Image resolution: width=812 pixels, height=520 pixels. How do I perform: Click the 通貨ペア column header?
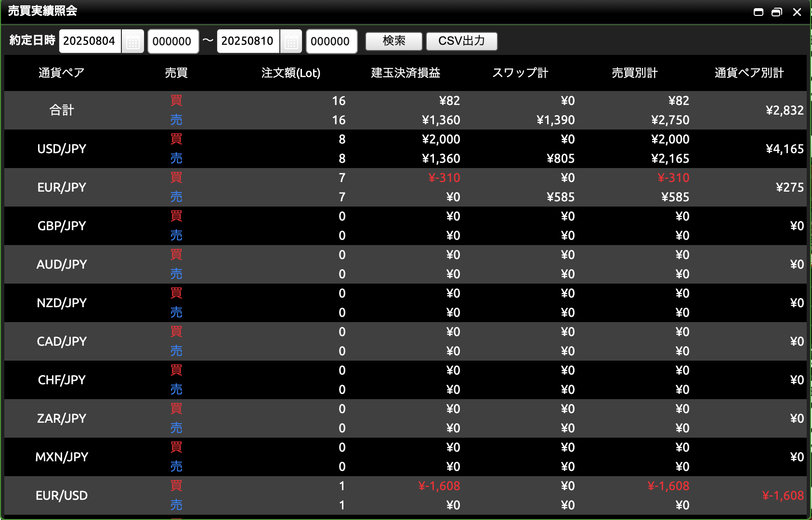click(x=62, y=73)
